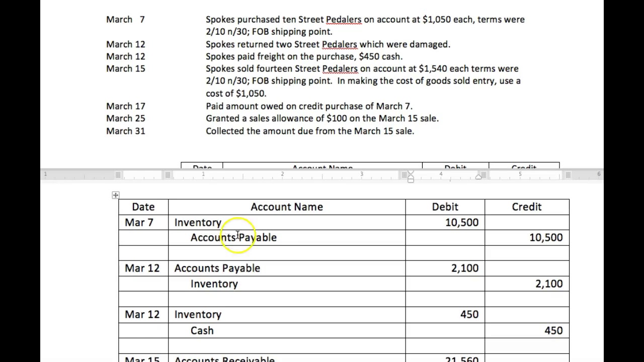Click the leftmost table column marker on ruler
Image resolution: width=644 pixels, height=362 pixels.
[x=118, y=174]
